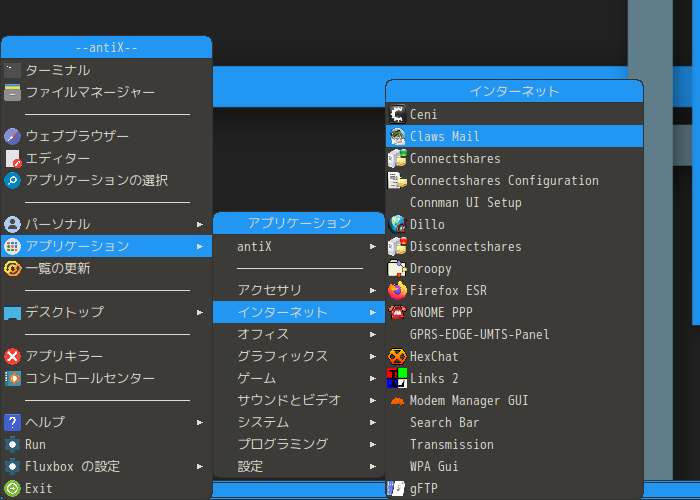The width and height of the screenshot is (700, 500).
Task: Click the app killer red X icon
Action: click(12, 356)
